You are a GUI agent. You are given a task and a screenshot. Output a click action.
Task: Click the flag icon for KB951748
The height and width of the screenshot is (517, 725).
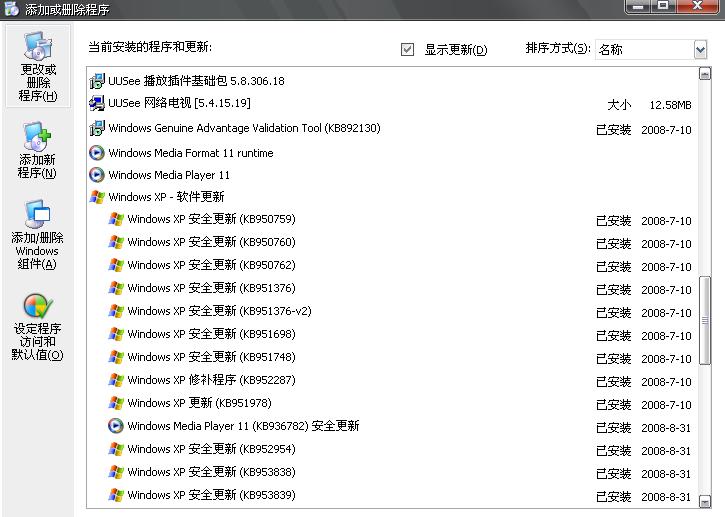(x=116, y=357)
